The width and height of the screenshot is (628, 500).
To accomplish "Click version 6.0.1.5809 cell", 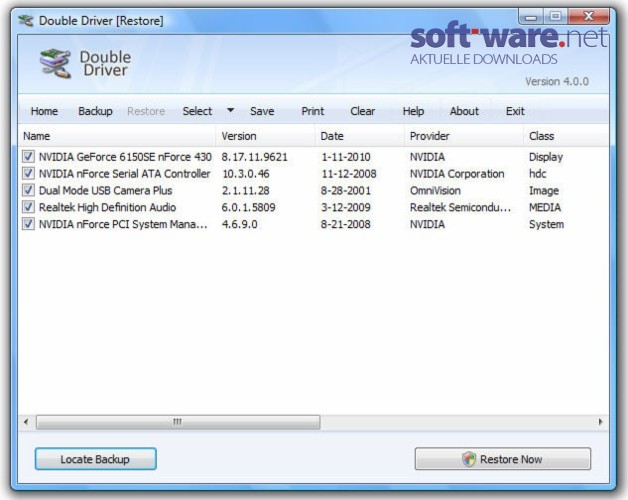I will click(x=248, y=207).
